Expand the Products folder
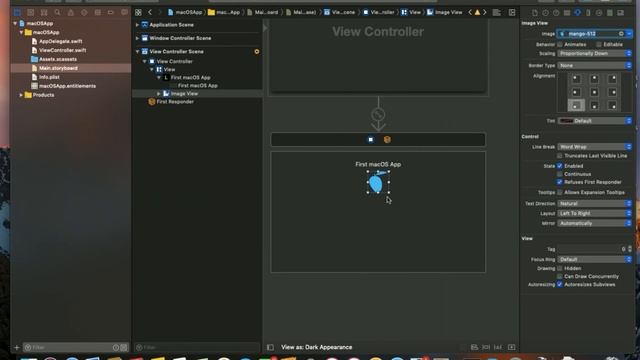The image size is (640, 360). [21, 95]
